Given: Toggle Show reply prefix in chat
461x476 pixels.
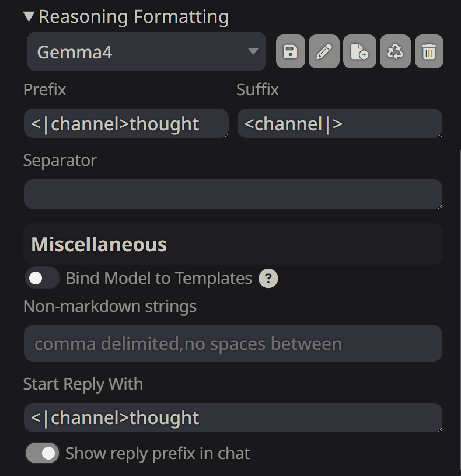Looking at the screenshot, I should tap(42, 453).
